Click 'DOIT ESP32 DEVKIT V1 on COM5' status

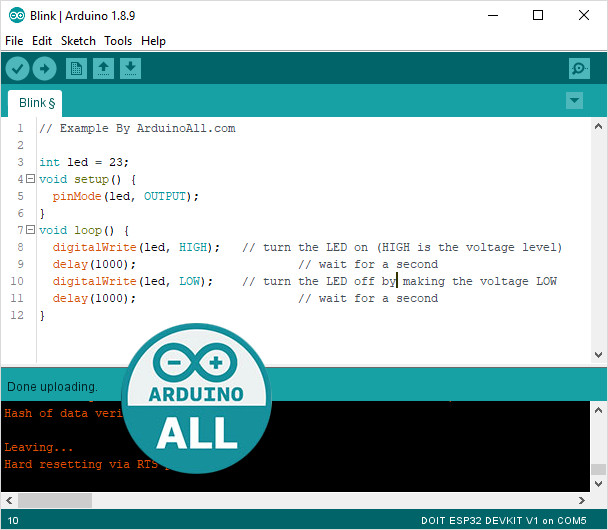(504, 520)
